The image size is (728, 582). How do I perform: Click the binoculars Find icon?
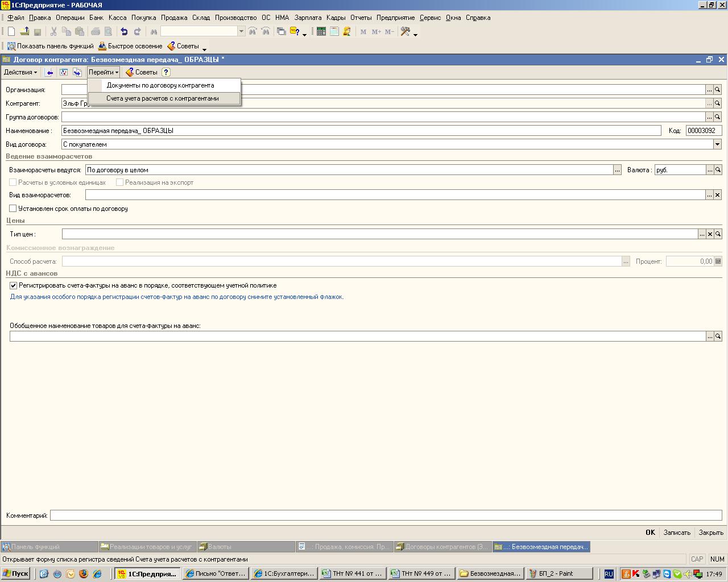[x=154, y=32]
